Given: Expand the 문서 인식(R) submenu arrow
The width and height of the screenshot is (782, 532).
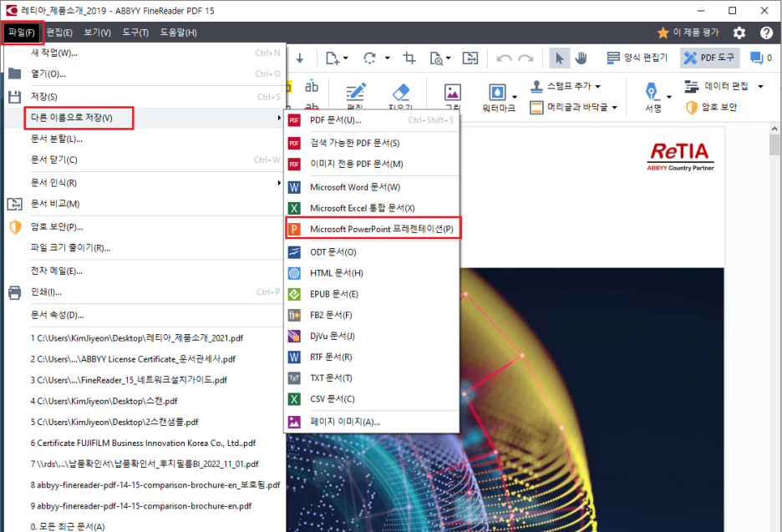Looking at the screenshot, I should pyautogui.click(x=279, y=183).
